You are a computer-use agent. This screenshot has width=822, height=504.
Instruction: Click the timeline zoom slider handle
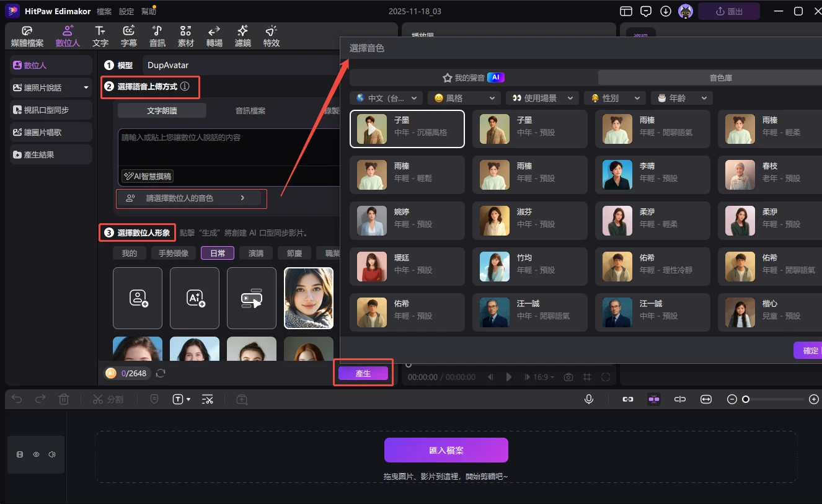746,399
